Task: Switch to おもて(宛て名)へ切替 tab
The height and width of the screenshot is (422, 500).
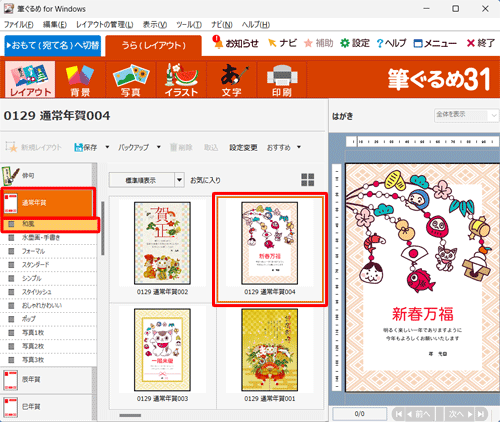Action: click(x=53, y=45)
